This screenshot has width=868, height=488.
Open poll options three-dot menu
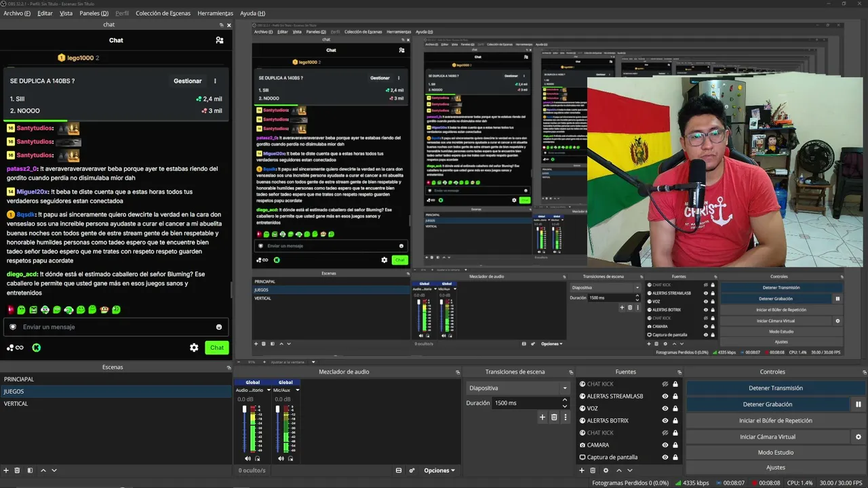pyautogui.click(x=216, y=81)
